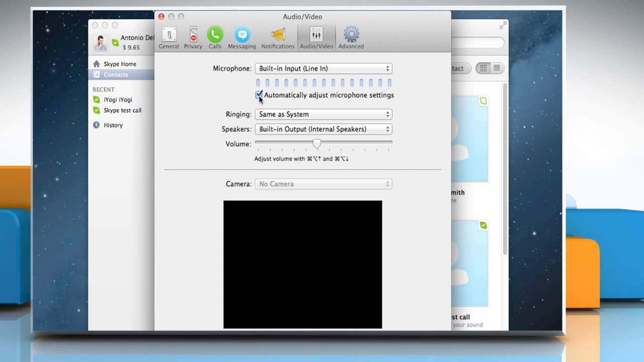Click the Skype test call status icon
This screenshot has width=644, height=362.
tap(97, 110)
